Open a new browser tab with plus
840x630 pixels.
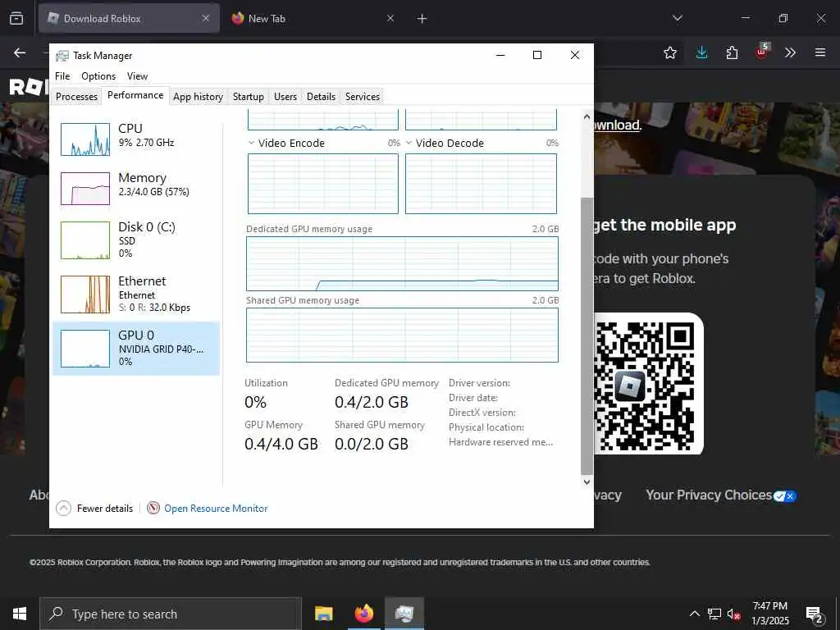point(422,19)
